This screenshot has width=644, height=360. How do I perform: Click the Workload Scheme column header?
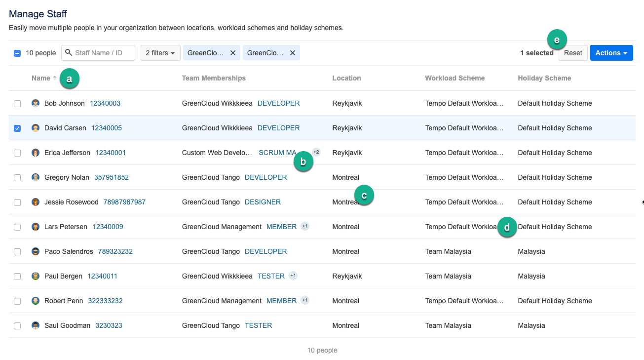455,78
